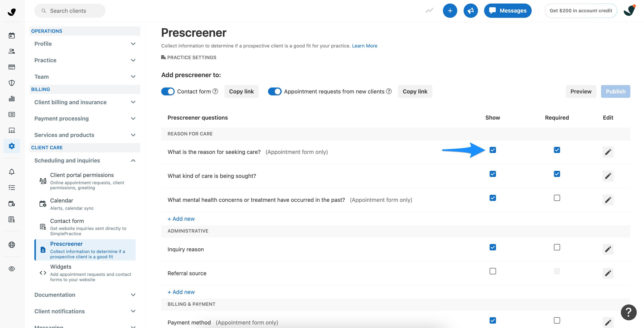Image resolution: width=644 pixels, height=328 pixels.
Task: View analytics via the bar chart icon
Action: tap(12, 99)
